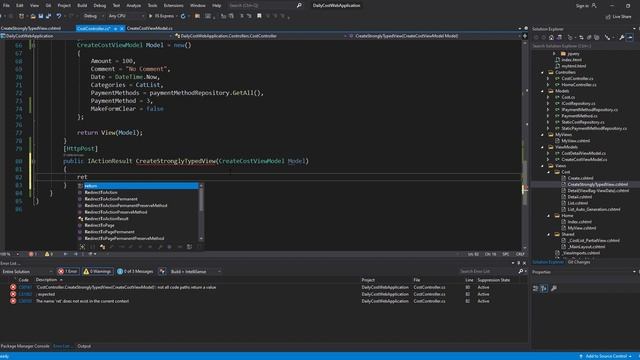Click the warning count indicator below editor
The height and width of the screenshot is (360, 640).
[x=49, y=254]
